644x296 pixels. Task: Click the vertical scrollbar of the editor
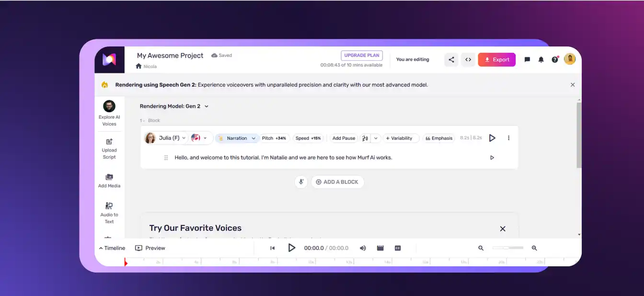[579, 135]
